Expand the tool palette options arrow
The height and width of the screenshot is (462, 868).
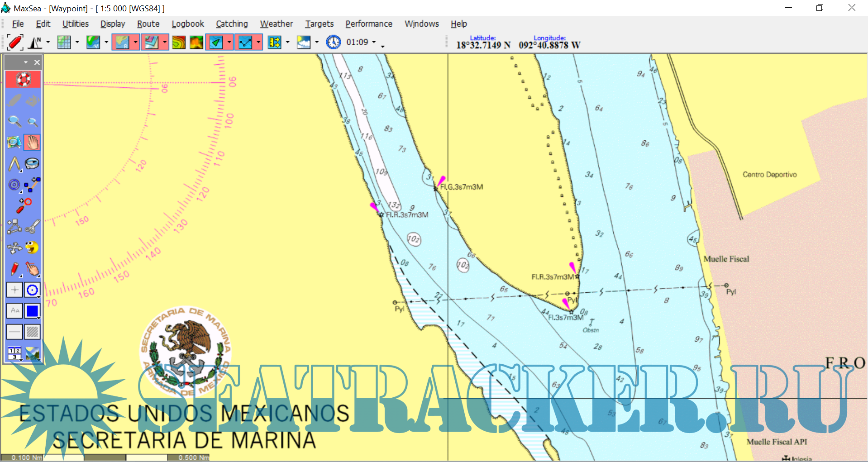click(26, 62)
